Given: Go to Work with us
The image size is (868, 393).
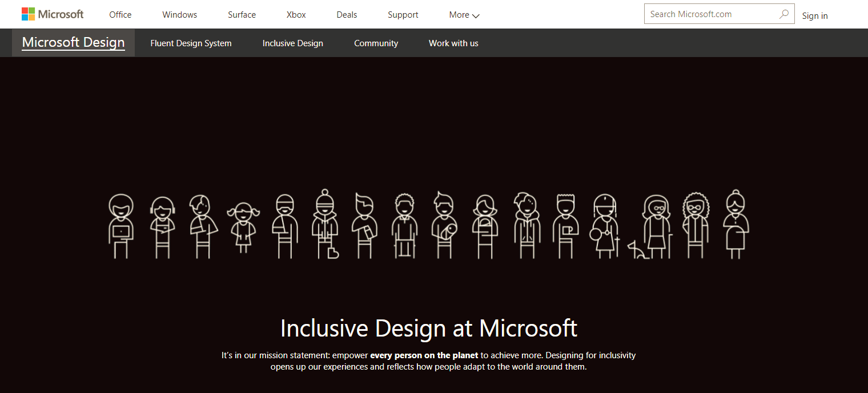Looking at the screenshot, I should point(453,43).
